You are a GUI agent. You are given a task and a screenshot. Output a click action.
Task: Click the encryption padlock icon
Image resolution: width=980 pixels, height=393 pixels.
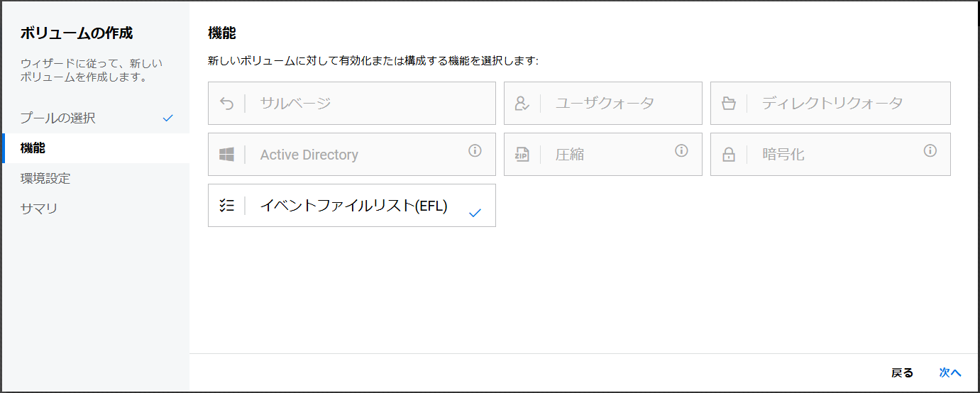[729, 155]
